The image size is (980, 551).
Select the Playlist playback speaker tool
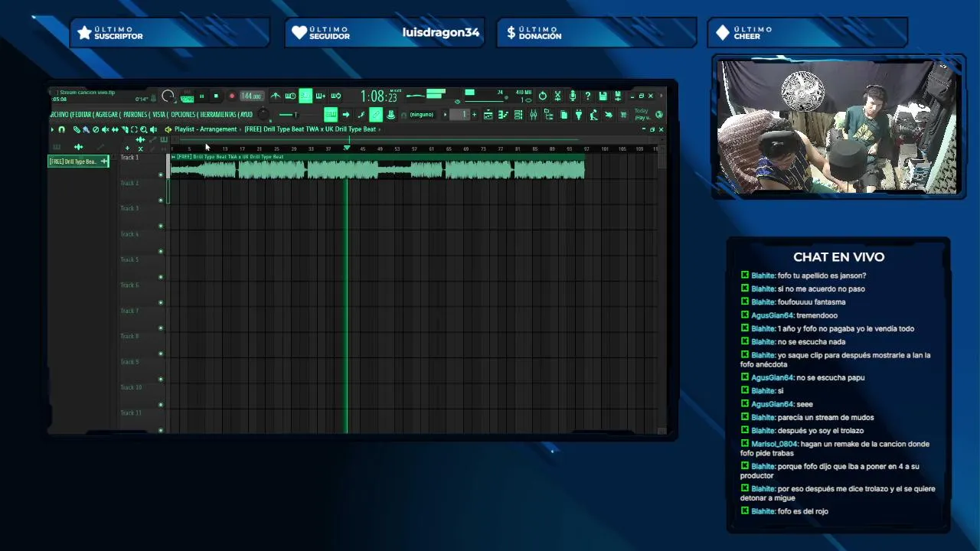click(x=153, y=129)
